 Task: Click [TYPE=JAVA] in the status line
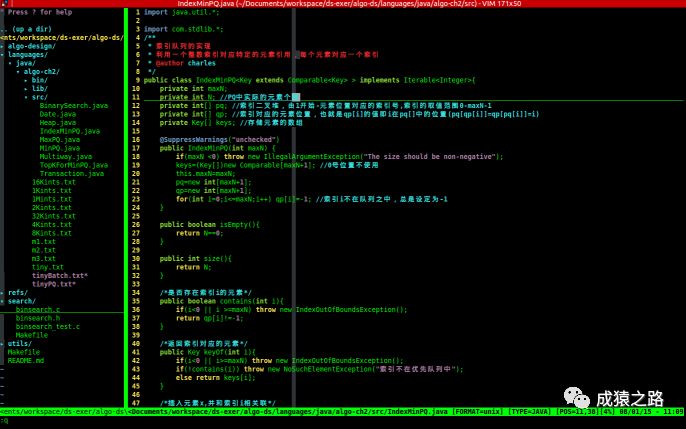[x=530, y=412]
